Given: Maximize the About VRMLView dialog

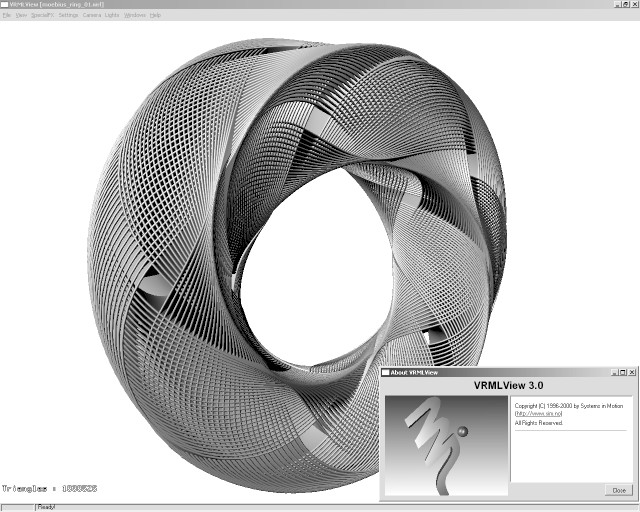Looking at the screenshot, I should click(x=620, y=372).
